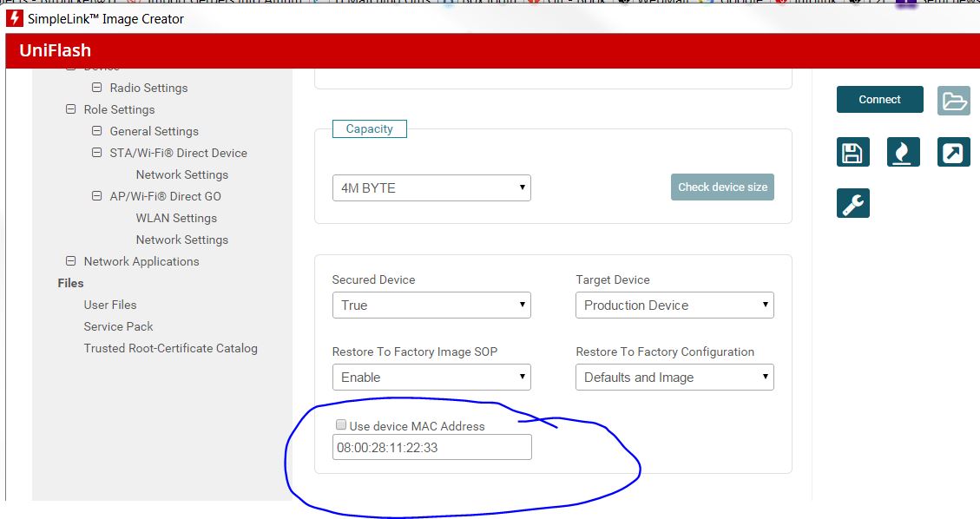
Task: Collapse the Network Applications tree node
Action: pos(70,260)
